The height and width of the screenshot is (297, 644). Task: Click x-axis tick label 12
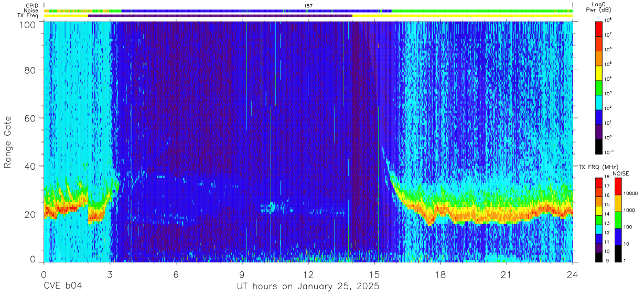coord(308,274)
